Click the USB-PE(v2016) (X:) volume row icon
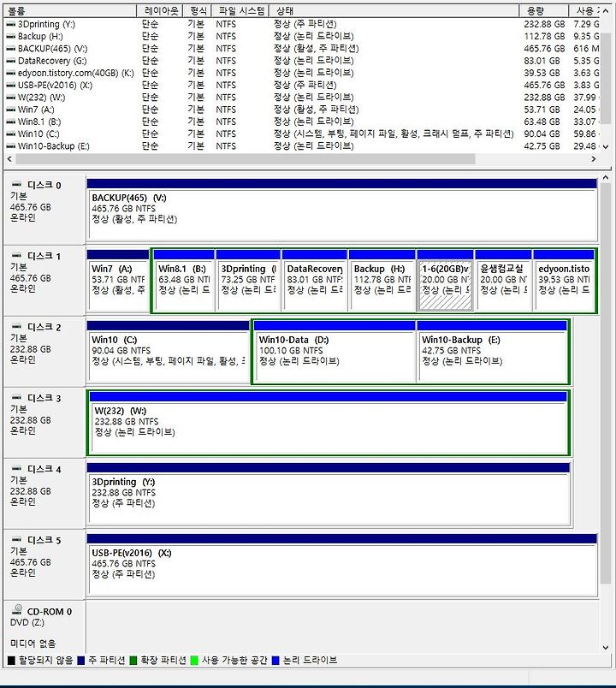616x688 pixels. [10, 85]
